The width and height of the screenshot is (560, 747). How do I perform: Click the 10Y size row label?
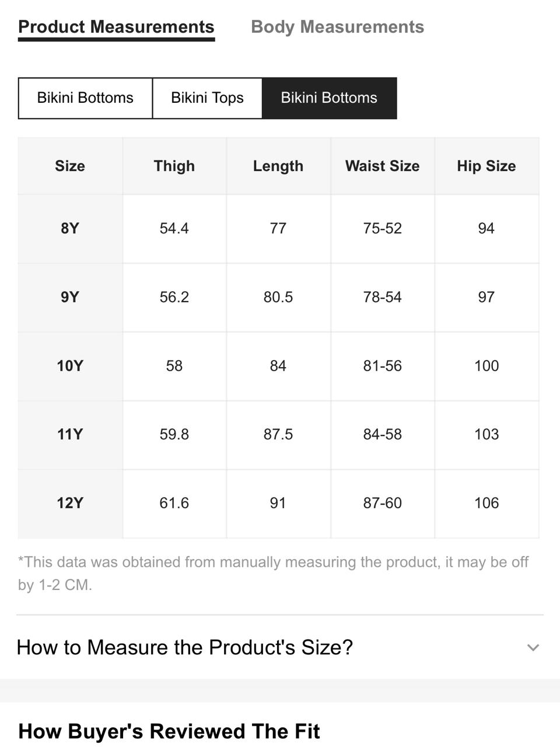point(70,366)
